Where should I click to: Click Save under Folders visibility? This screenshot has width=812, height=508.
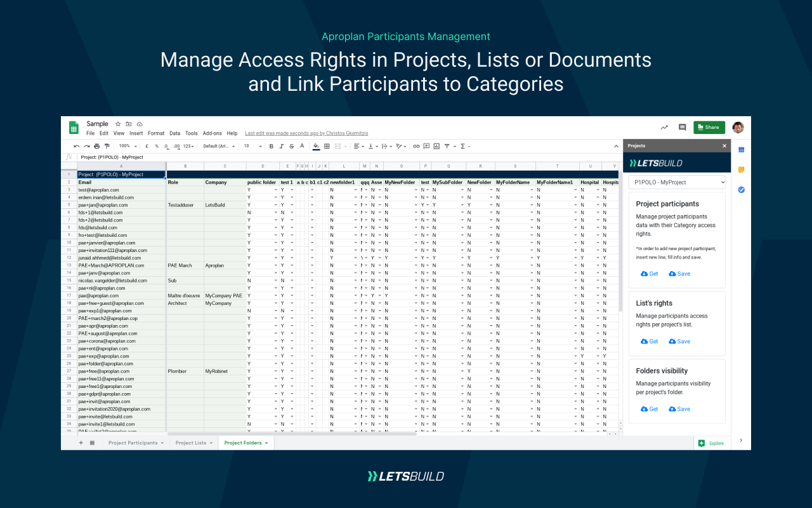[679, 409]
